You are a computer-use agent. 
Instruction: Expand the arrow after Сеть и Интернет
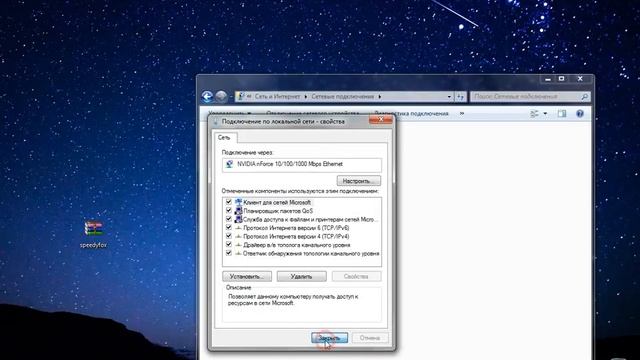(306, 97)
